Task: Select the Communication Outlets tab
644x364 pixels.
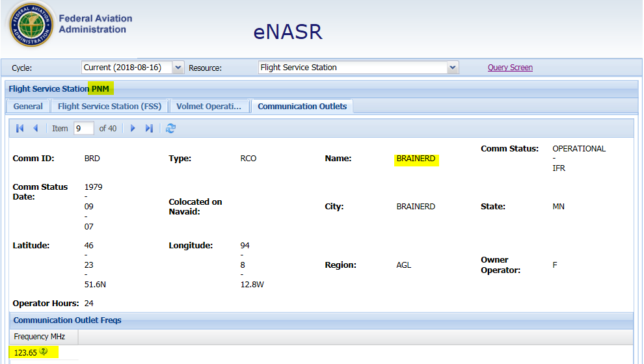Action: coord(302,107)
